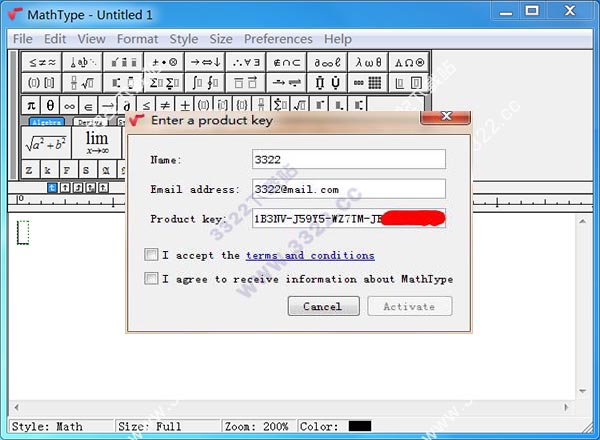Insert the square root a²+b² expression
600x440 pixels.
pyautogui.click(x=46, y=143)
